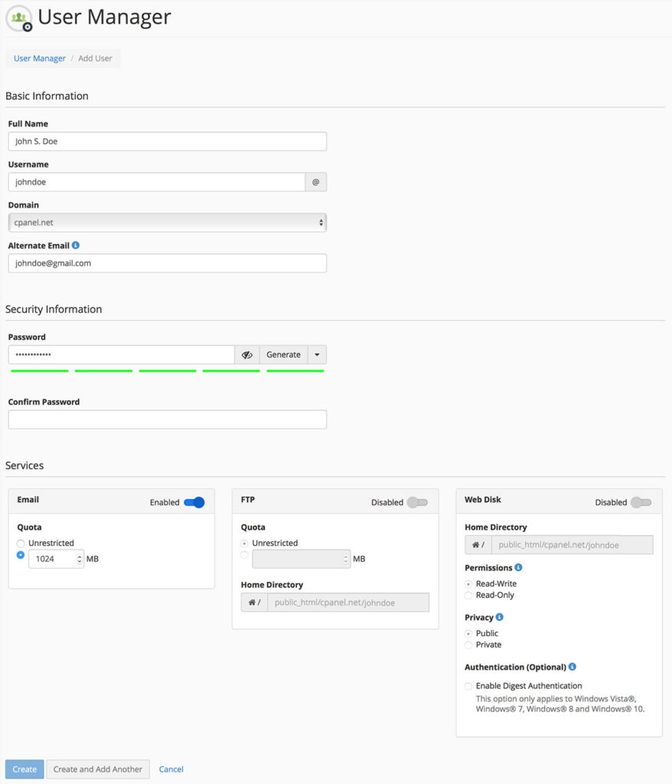Expand the Generate password options arrow
The image size is (672, 784).
pyautogui.click(x=317, y=355)
